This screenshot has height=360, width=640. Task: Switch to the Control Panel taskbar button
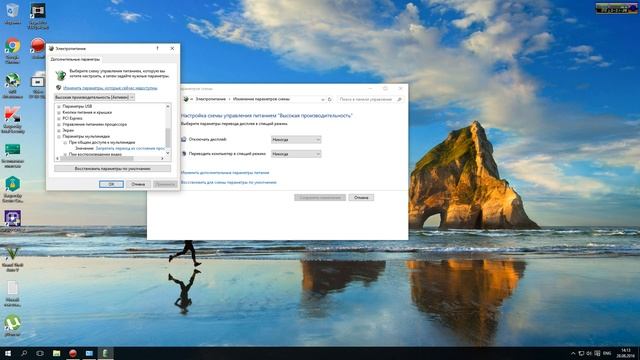[89, 353]
